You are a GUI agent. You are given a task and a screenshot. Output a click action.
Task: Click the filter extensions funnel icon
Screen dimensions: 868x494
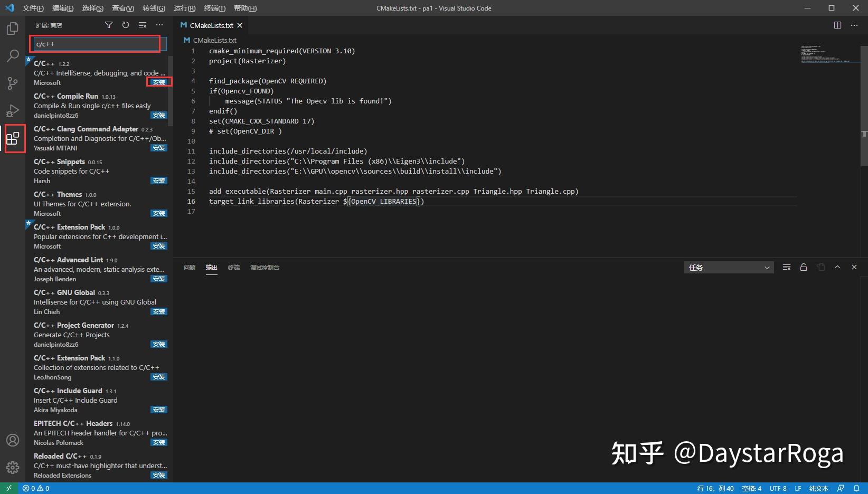coord(109,25)
